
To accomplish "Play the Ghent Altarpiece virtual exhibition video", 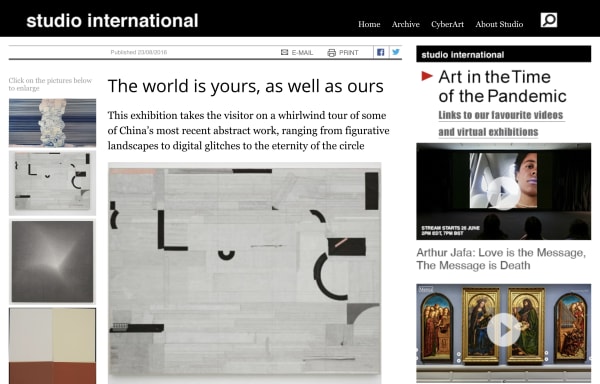I will click(x=504, y=330).
